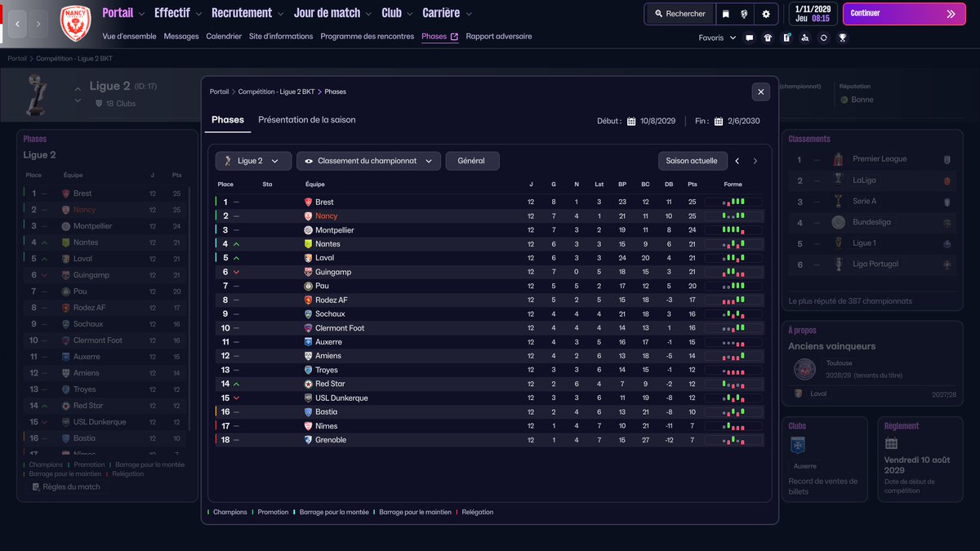Open settings gear icon
This screenshot has width=980, height=551.
click(x=766, y=14)
